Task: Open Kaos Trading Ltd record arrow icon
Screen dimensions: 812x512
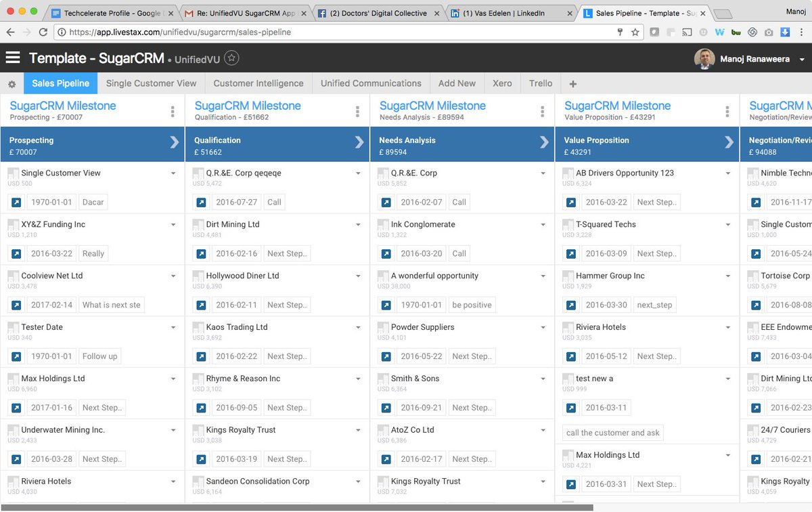Action: (200, 356)
